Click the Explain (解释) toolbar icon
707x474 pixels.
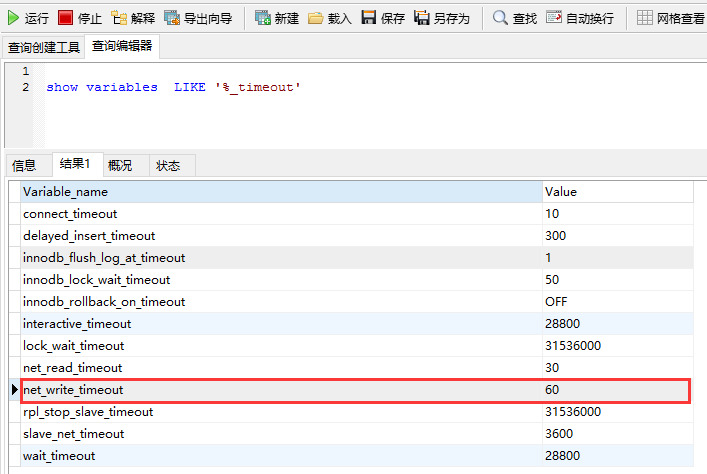click(119, 17)
